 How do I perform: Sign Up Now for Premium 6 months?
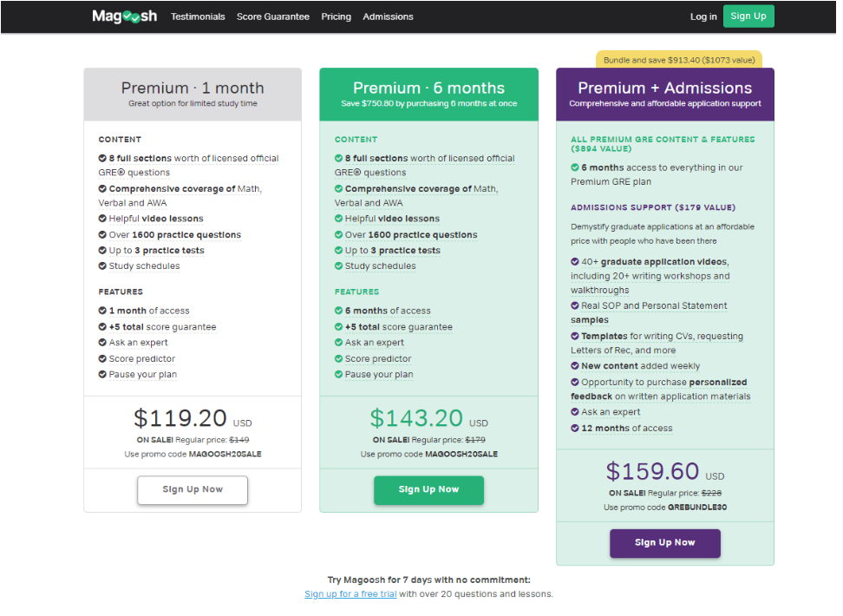[428, 490]
